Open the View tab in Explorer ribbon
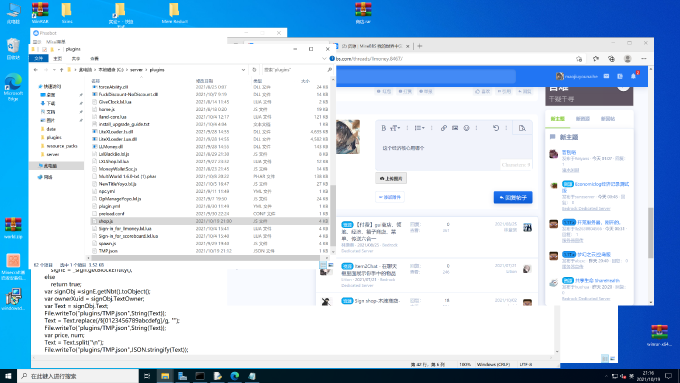This screenshot has height=383, width=680. [x=95, y=58]
